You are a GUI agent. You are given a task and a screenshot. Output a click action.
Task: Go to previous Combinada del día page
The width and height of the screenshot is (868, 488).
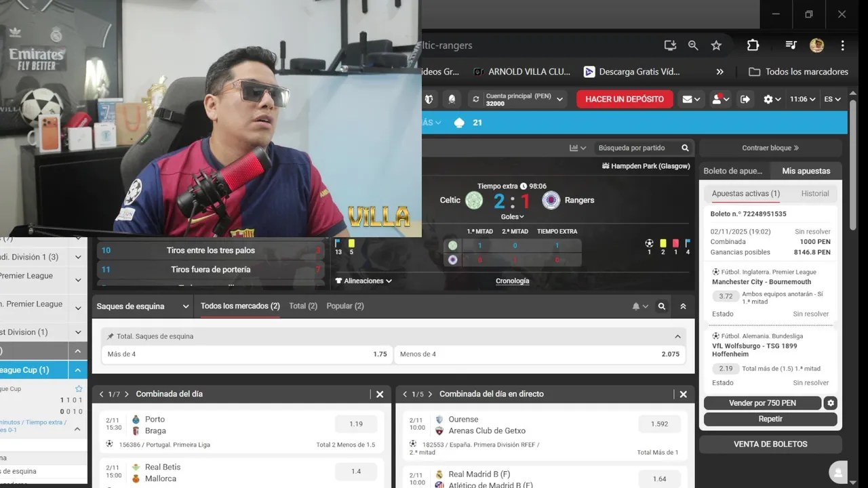(x=102, y=394)
